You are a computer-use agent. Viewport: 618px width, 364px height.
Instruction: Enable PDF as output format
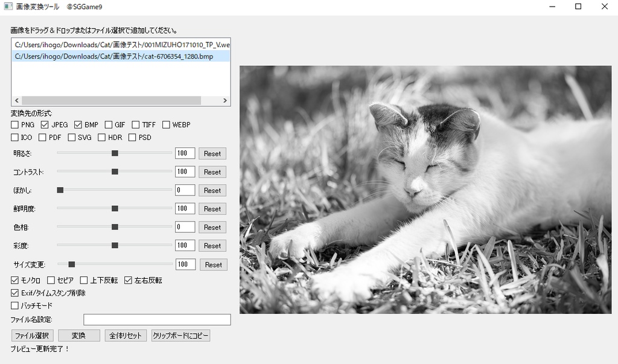point(42,138)
